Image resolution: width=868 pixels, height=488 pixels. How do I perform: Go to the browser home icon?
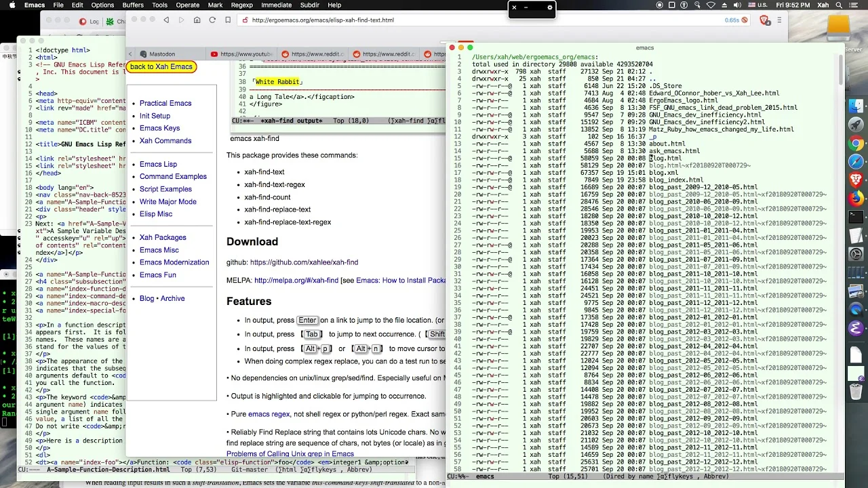[x=197, y=20]
